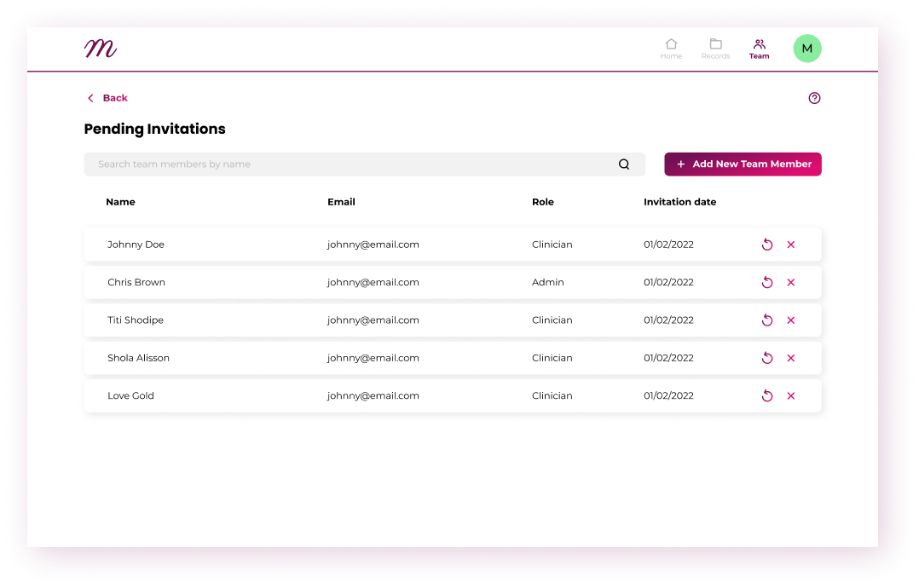This screenshot has width=919, height=588.
Task: Go back using the Back link
Action: [x=107, y=98]
